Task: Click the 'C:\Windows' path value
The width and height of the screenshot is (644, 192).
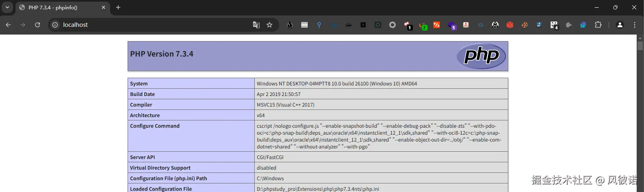Action: tap(270, 178)
